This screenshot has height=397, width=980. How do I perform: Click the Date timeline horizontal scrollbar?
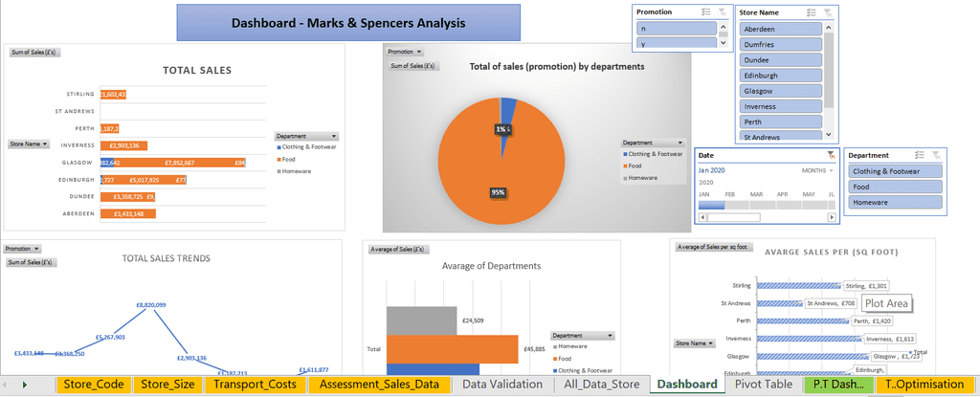(734, 217)
